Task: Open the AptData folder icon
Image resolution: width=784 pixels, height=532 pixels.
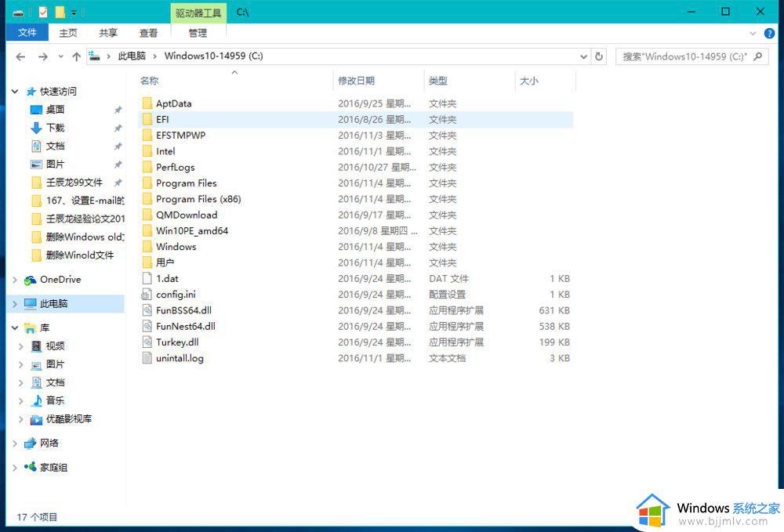Action: click(147, 103)
